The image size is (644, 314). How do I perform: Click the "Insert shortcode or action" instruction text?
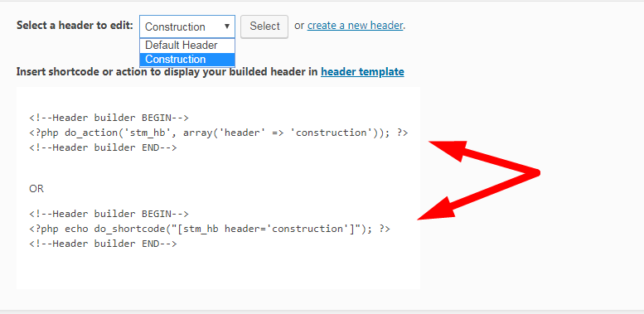[167, 72]
